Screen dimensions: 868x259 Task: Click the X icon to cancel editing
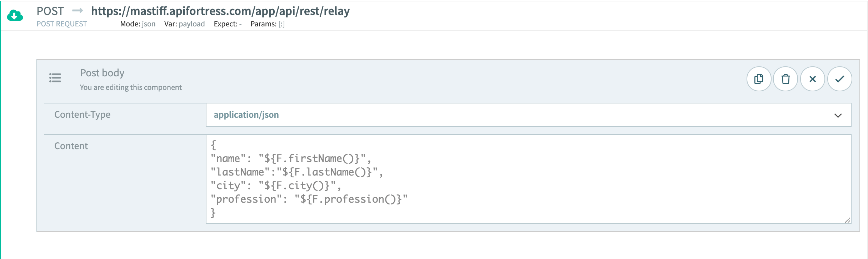coord(812,78)
